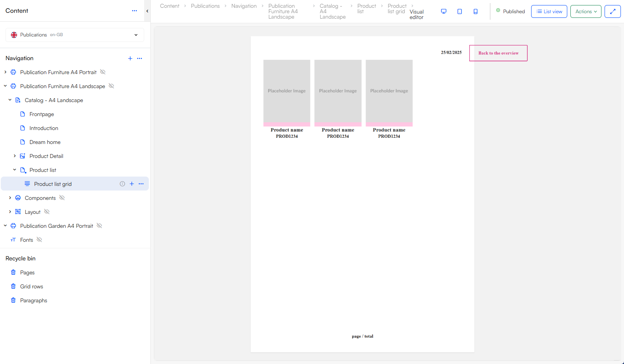The width and height of the screenshot is (624, 364).
Task: Switch to List view
Action: [549, 11]
